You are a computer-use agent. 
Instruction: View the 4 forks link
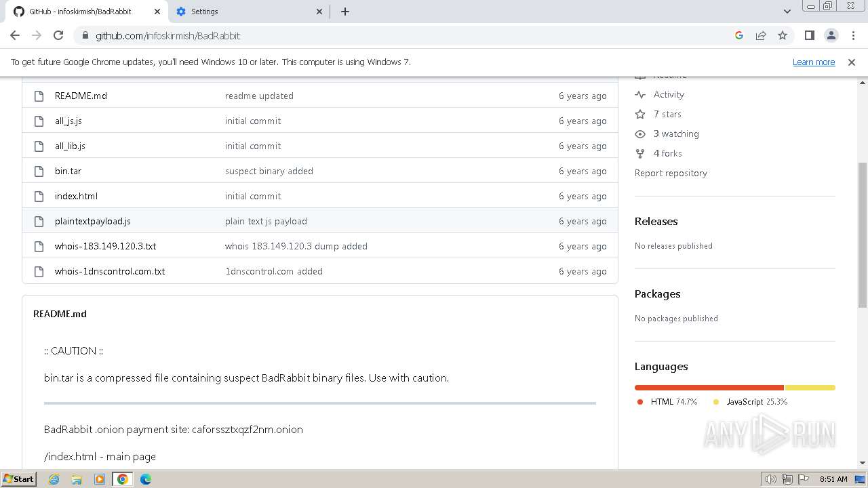click(x=668, y=153)
